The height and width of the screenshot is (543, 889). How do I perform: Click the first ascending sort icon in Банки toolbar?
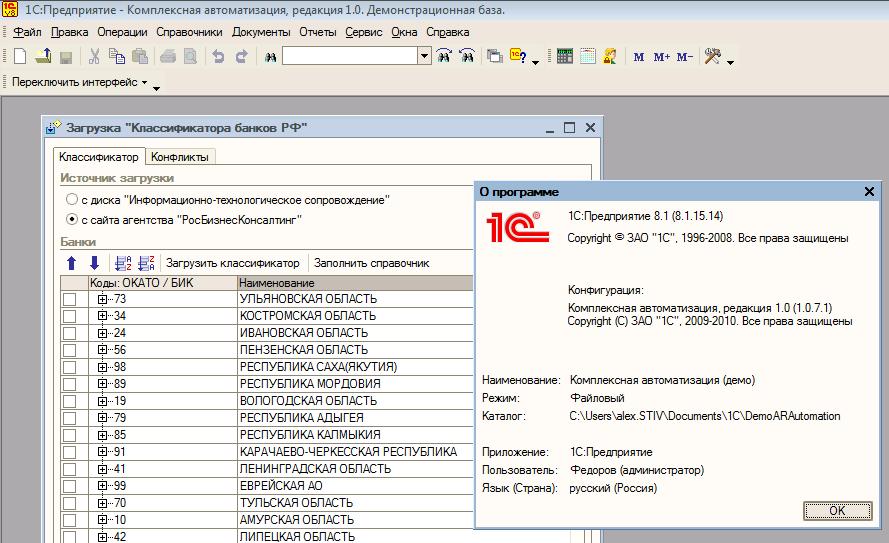[x=123, y=263]
